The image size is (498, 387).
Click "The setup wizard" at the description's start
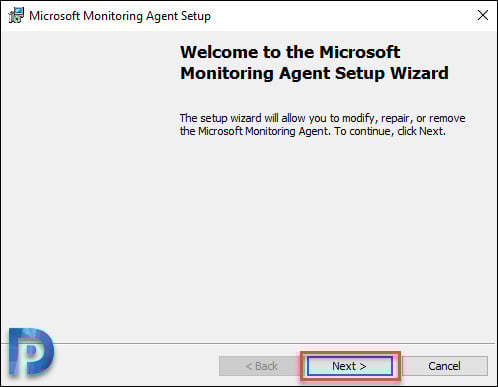coord(220,118)
